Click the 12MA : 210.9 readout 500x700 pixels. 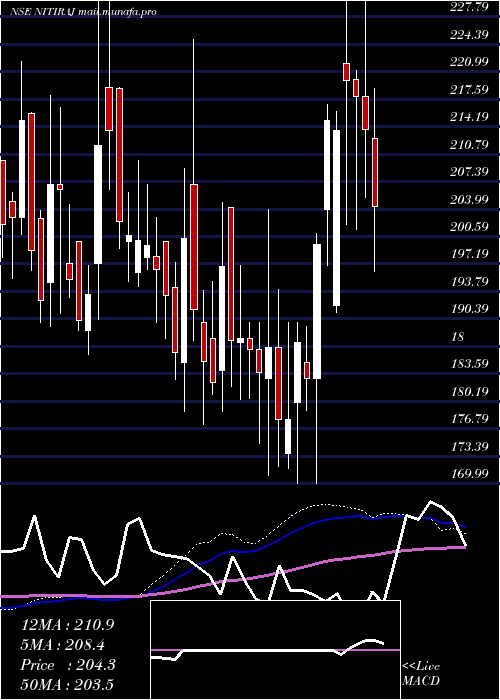point(67,625)
